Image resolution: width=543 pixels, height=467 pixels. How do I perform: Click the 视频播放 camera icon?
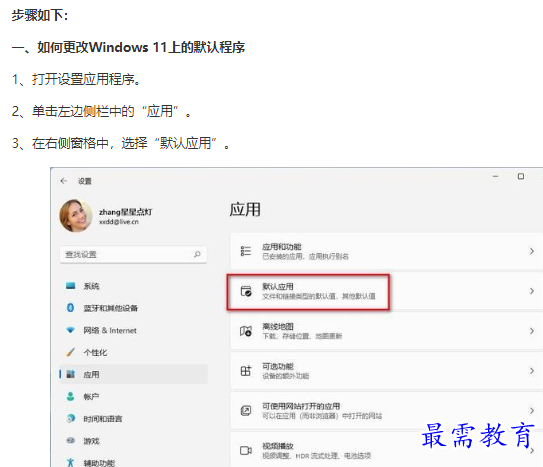246,450
